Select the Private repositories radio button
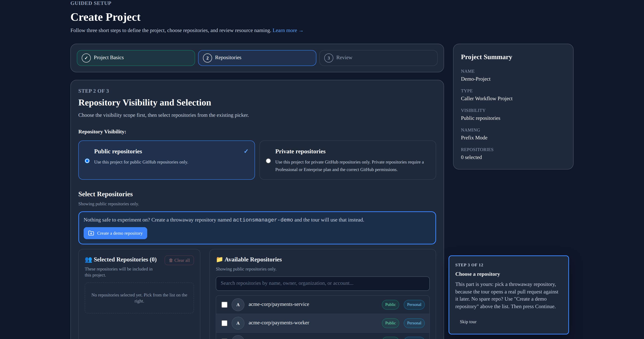 268,161
